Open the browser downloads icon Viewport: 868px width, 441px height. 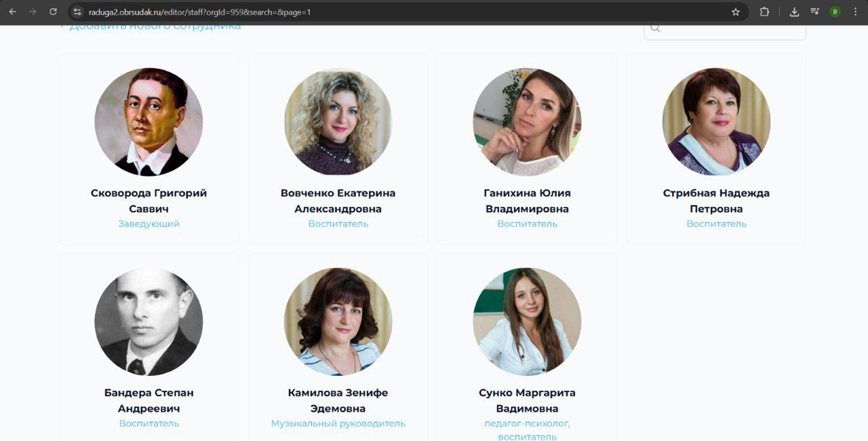[x=794, y=12]
